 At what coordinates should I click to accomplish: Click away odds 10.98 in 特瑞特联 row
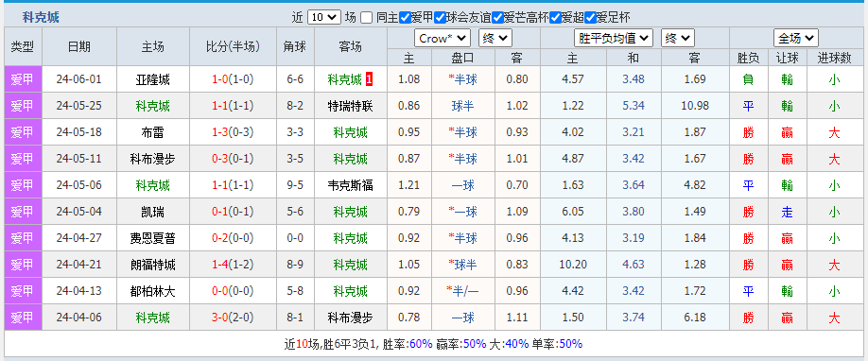click(x=695, y=106)
